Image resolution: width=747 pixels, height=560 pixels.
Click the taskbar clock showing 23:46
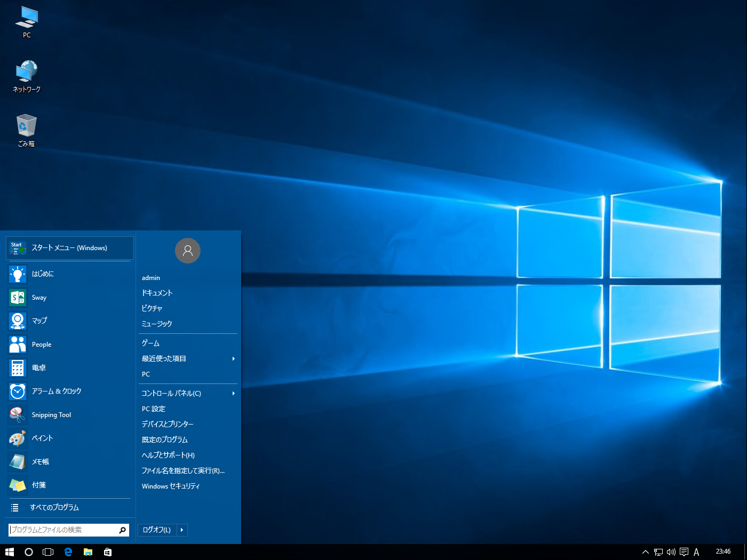click(x=724, y=551)
